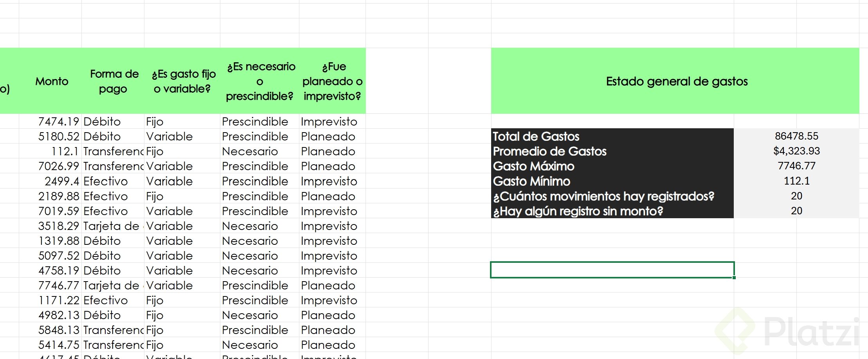Select the ¿Cuántos movimientos hay registrados? cell
Image resolution: width=868 pixels, height=359 pixels.
612,196
